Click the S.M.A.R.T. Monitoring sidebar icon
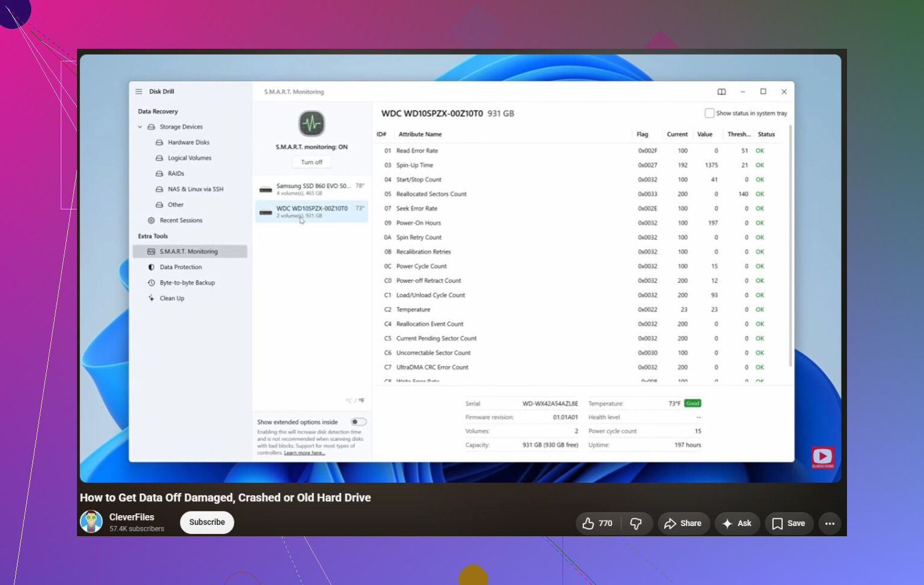924x585 pixels. click(151, 252)
